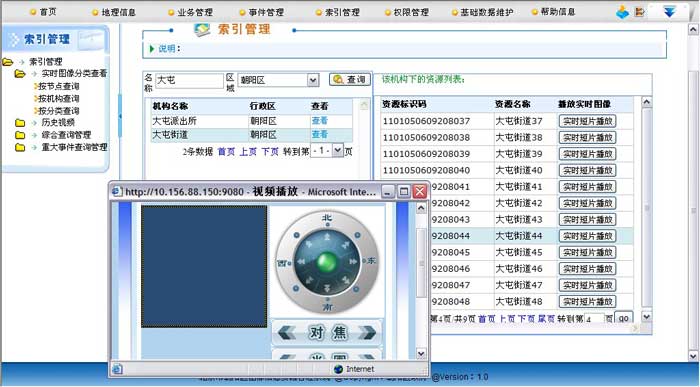Play real-time video for 大屯街道44

(x=587, y=236)
